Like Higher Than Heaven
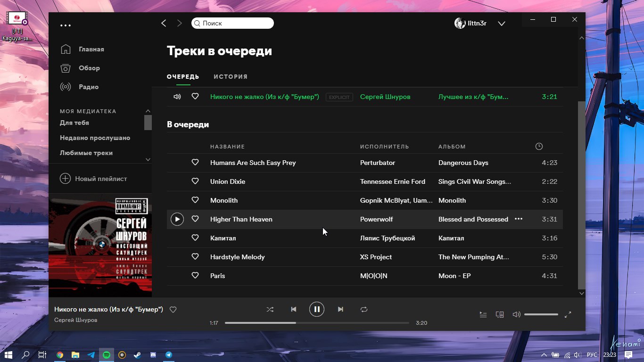The image size is (644, 362). [x=195, y=219]
